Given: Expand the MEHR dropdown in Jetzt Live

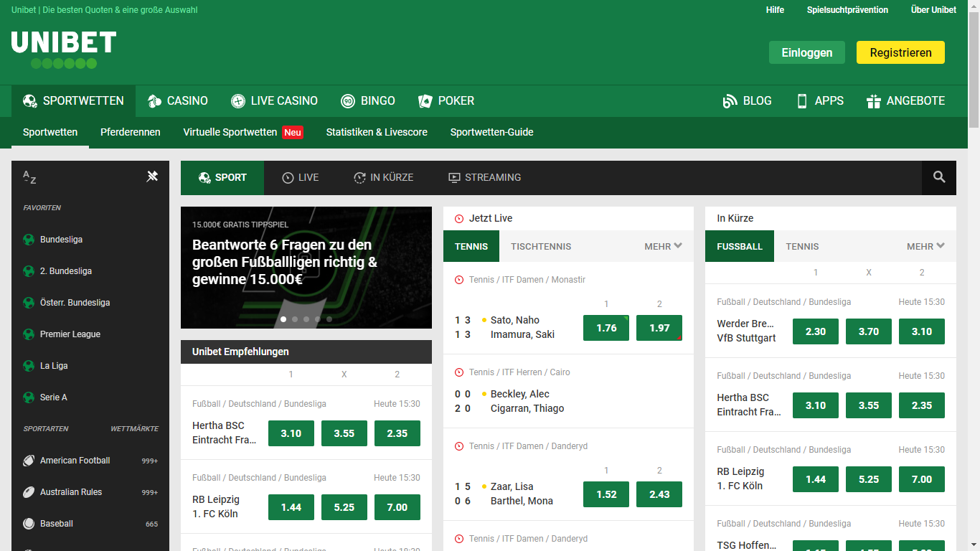Looking at the screenshot, I should pyautogui.click(x=663, y=246).
